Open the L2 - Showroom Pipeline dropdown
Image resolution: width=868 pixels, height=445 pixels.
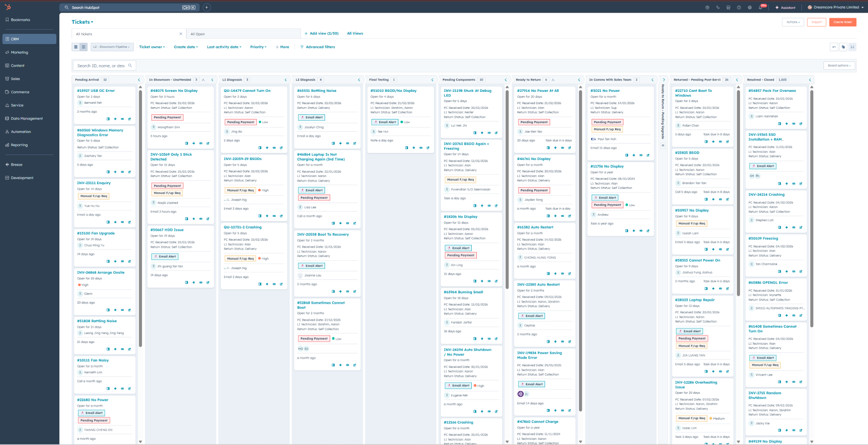click(112, 47)
